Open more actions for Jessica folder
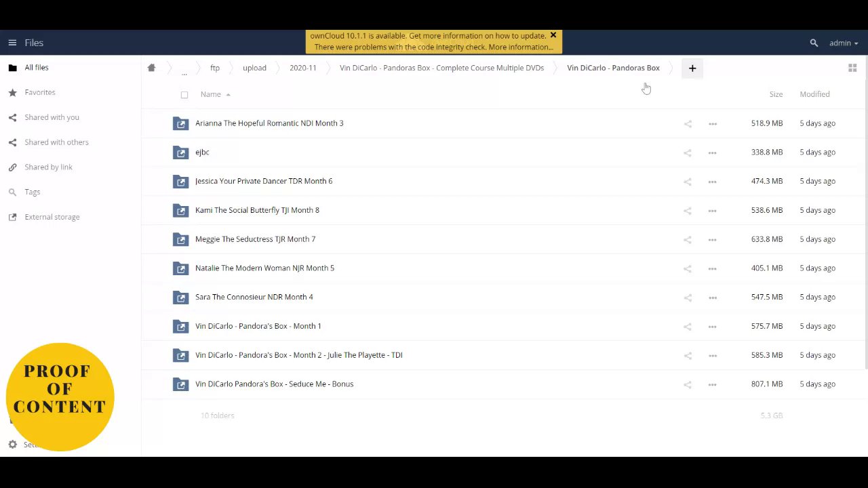The width and height of the screenshot is (868, 488). (713, 181)
